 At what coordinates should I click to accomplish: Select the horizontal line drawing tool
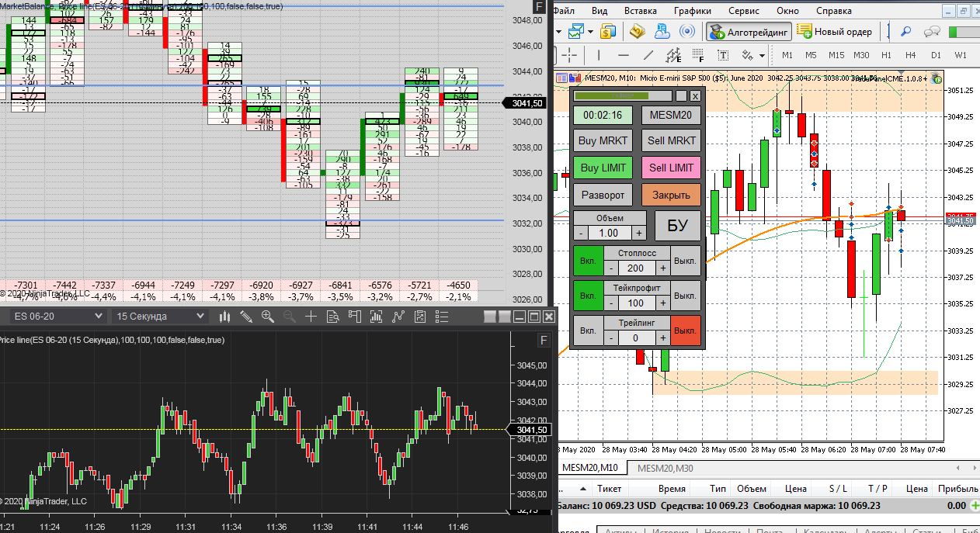coord(623,55)
